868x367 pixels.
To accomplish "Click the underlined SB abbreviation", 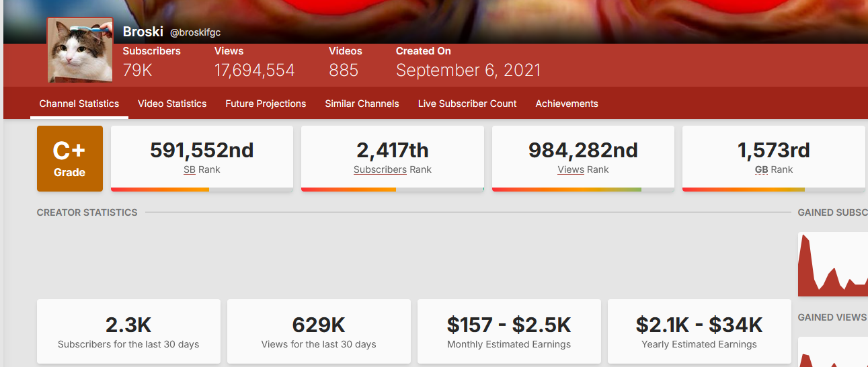I will point(190,169).
